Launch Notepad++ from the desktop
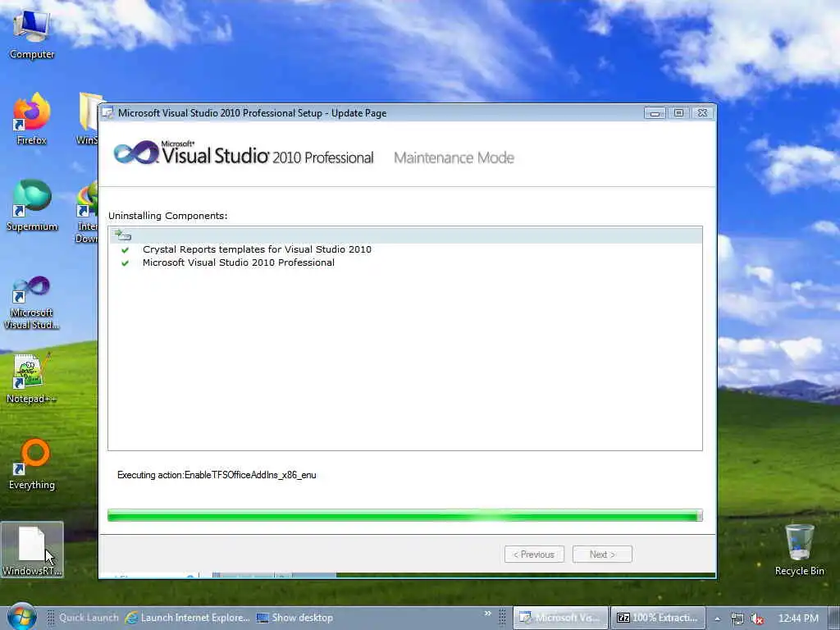This screenshot has height=630, width=840. point(32,378)
